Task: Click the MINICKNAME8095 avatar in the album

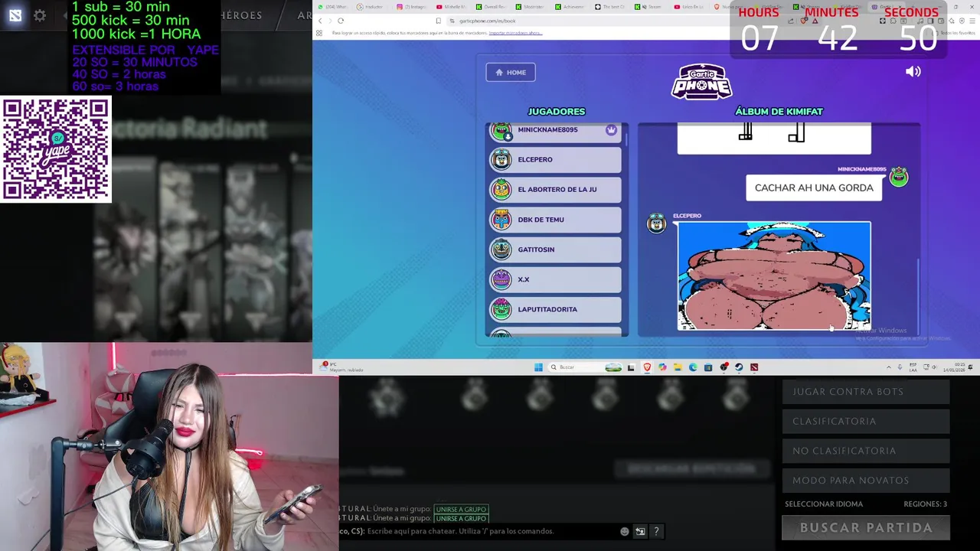Action: pos(898,178)
